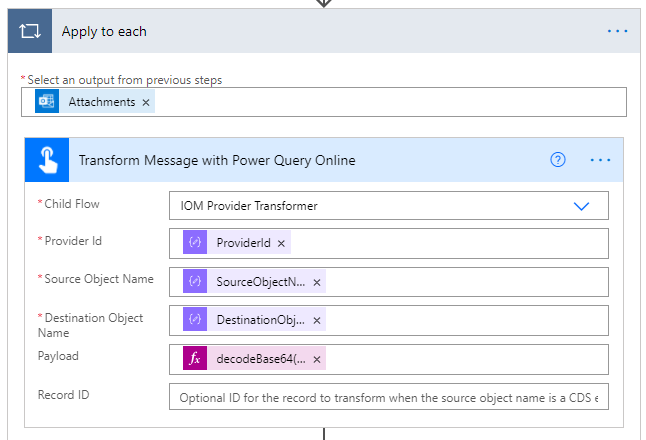Click the ProviderId variable icon

coord(195,242)
